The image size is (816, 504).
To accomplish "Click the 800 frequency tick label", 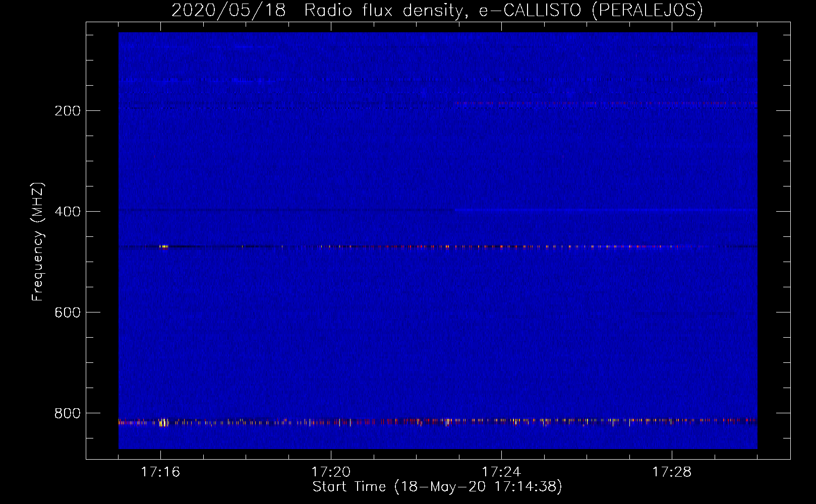I will (68, 413).
